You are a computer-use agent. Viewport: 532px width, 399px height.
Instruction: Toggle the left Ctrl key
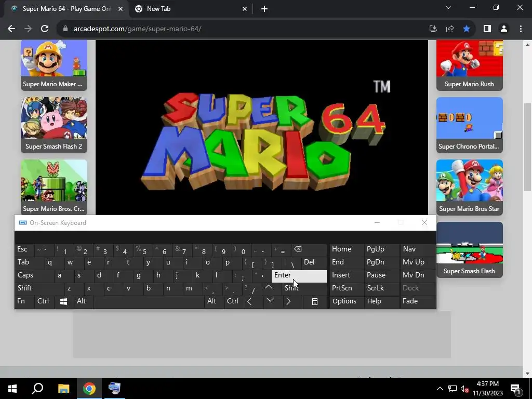tap(44, 301)
